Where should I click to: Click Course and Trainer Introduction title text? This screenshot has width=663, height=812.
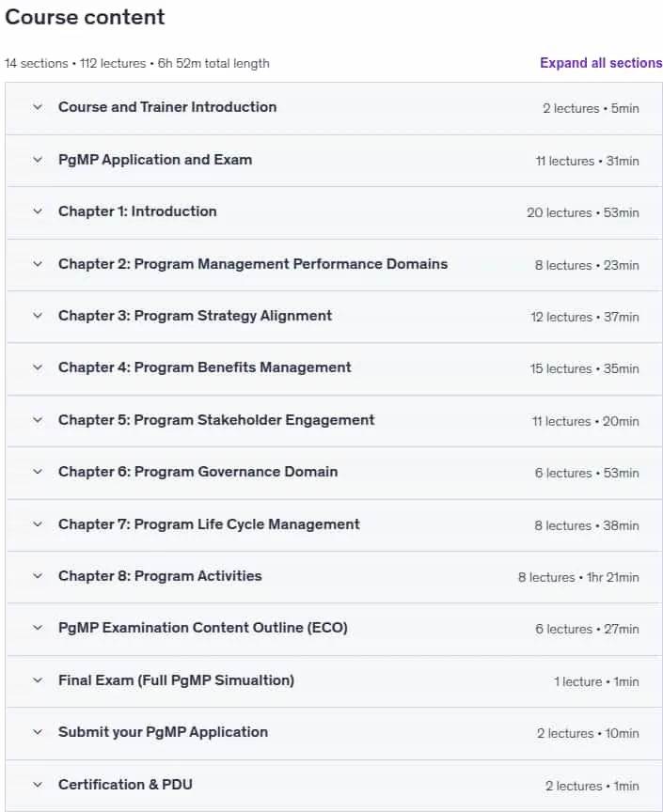[167, 107]
